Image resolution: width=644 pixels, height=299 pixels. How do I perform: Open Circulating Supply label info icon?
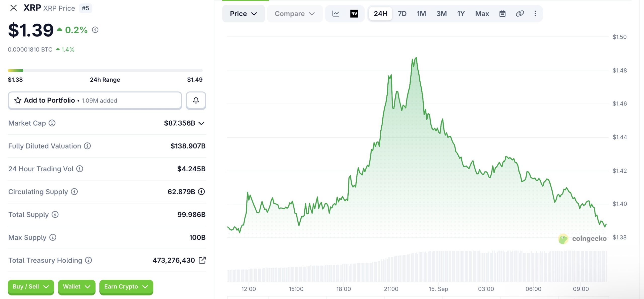coord(74,192)
